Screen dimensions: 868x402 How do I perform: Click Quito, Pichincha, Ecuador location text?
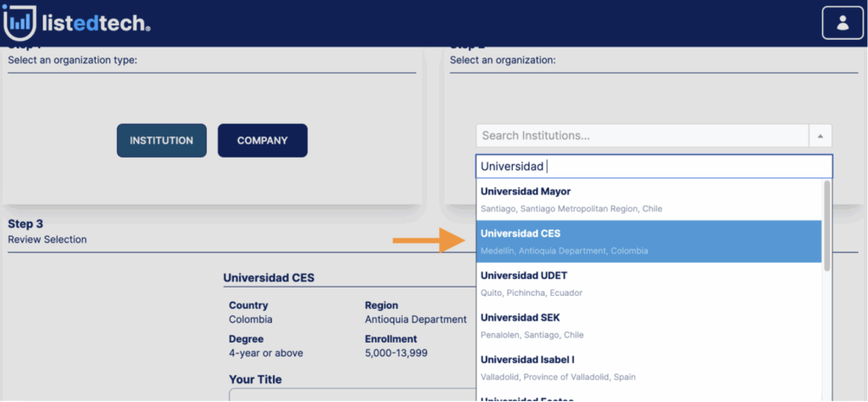tap(531, 293)
